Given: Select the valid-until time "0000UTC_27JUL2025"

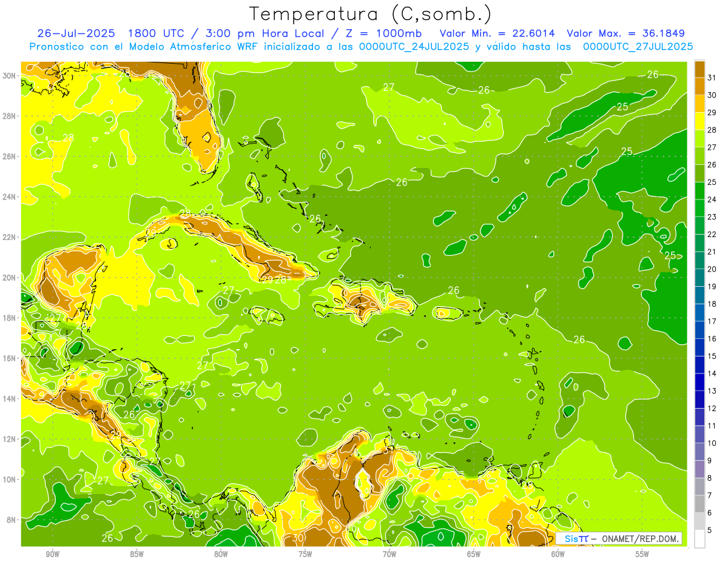Looking at the screenshot, I should [638, 47].
